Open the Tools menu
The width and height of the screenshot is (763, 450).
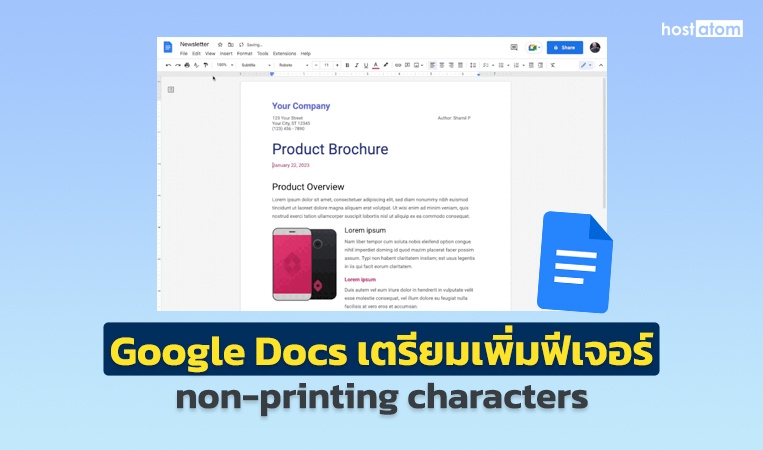(263, 54)
